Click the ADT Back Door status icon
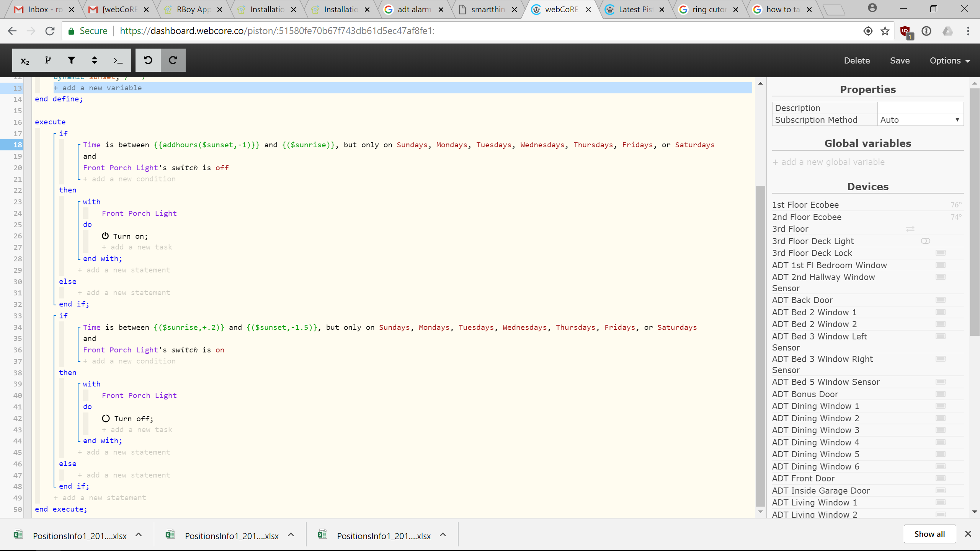 coord(941,300)
